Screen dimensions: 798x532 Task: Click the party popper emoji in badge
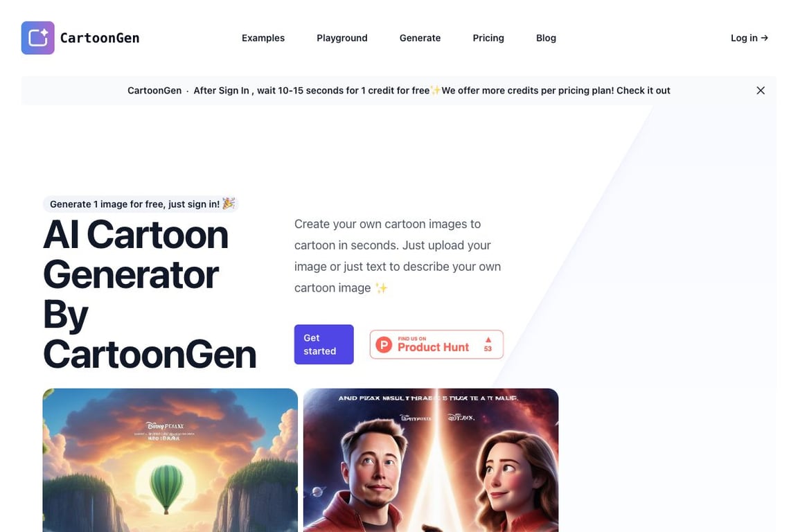[x=229, y=204]
